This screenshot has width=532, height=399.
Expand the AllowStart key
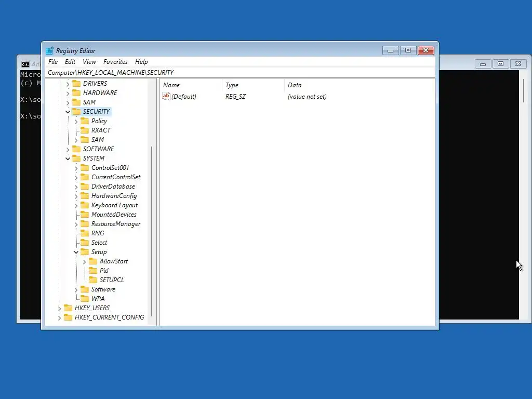coord(85,262)
